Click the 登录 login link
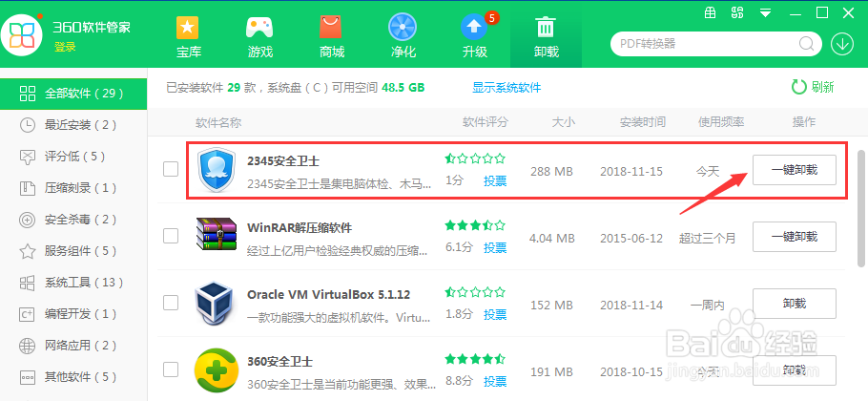Screen dimensions: 868x401 tap(65, 48)
